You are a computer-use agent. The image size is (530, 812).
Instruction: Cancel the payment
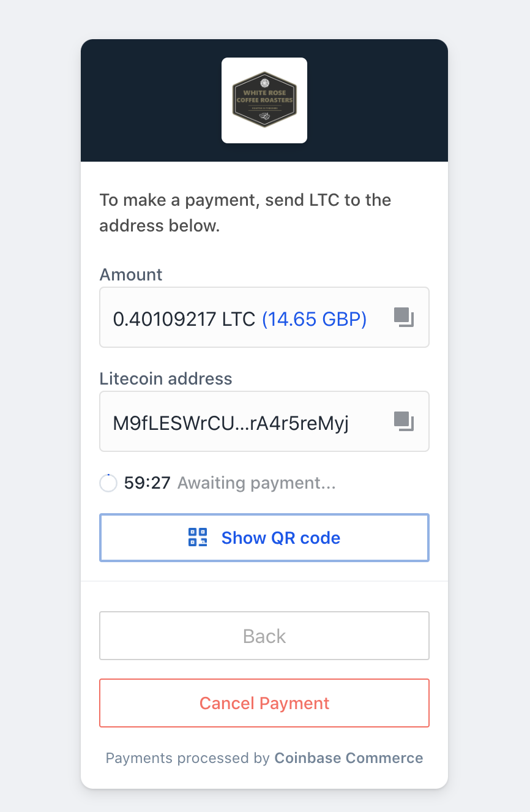264,703
